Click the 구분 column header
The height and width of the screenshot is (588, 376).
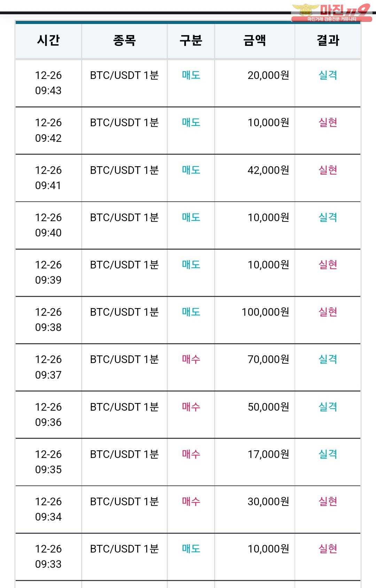coord(191,40)
